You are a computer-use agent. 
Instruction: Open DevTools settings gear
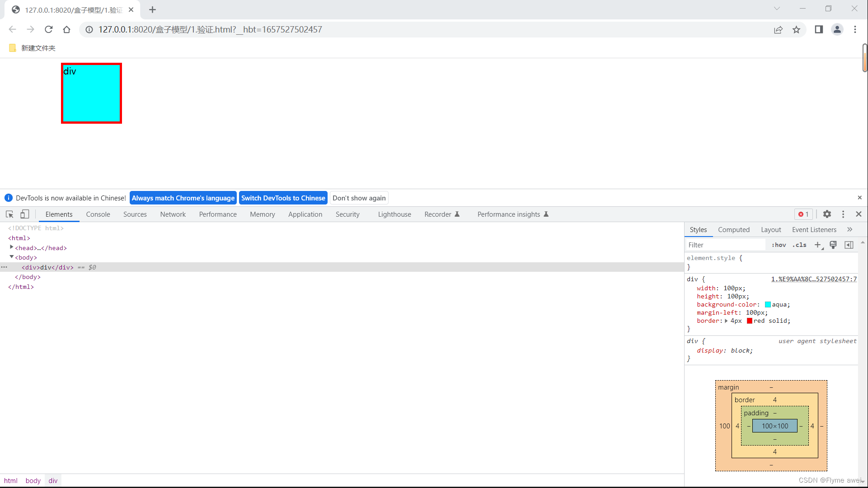827,214
